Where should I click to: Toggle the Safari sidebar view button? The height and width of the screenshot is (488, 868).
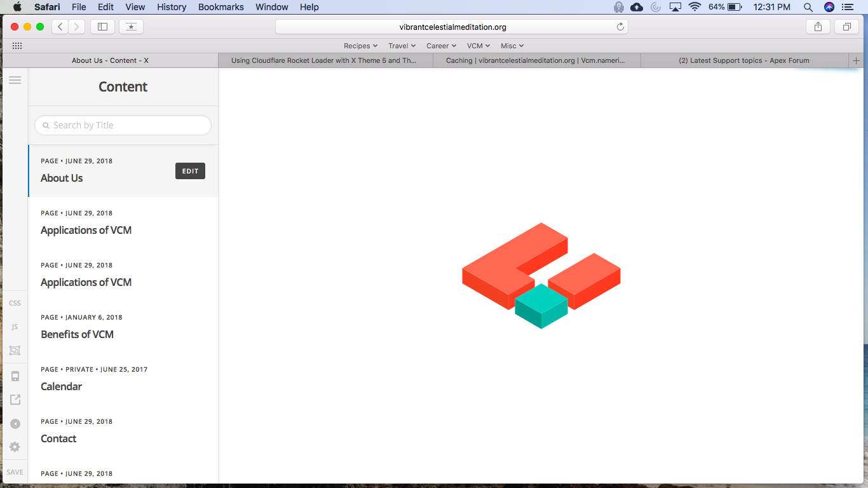[102, 27]
